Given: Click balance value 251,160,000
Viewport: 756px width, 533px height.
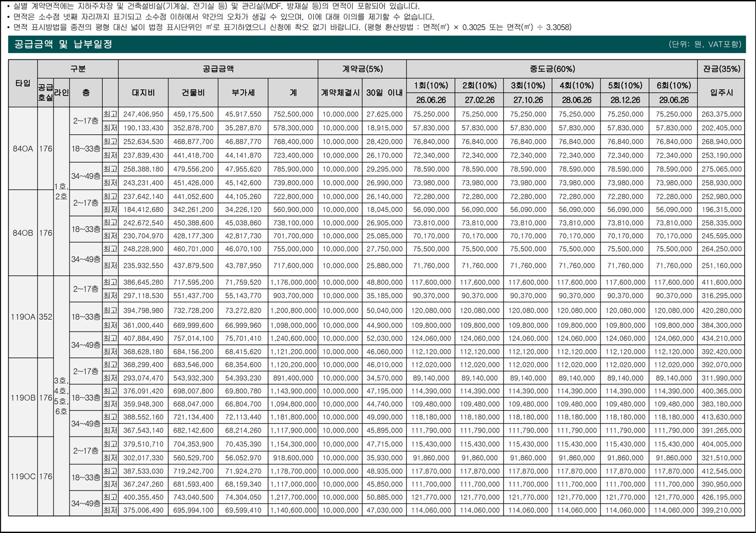Looking at the screenshot, I should (x=722, y=266).
